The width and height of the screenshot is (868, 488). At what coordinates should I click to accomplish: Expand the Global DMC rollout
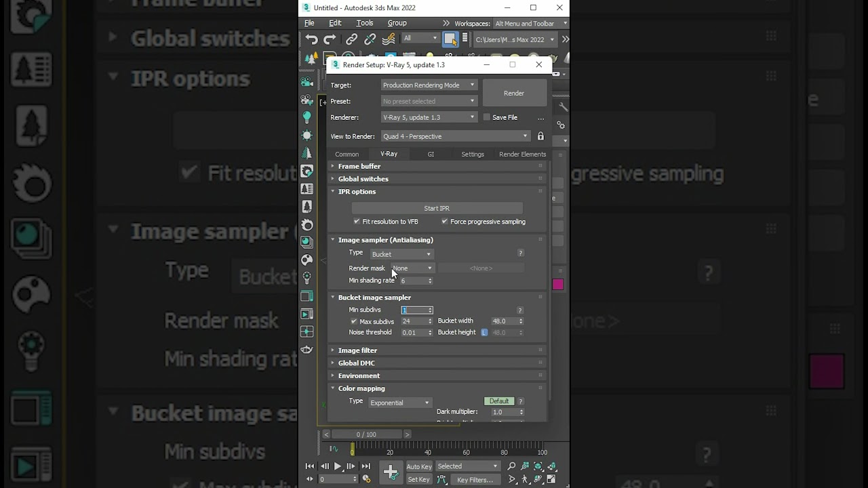[x=357, y=363]
